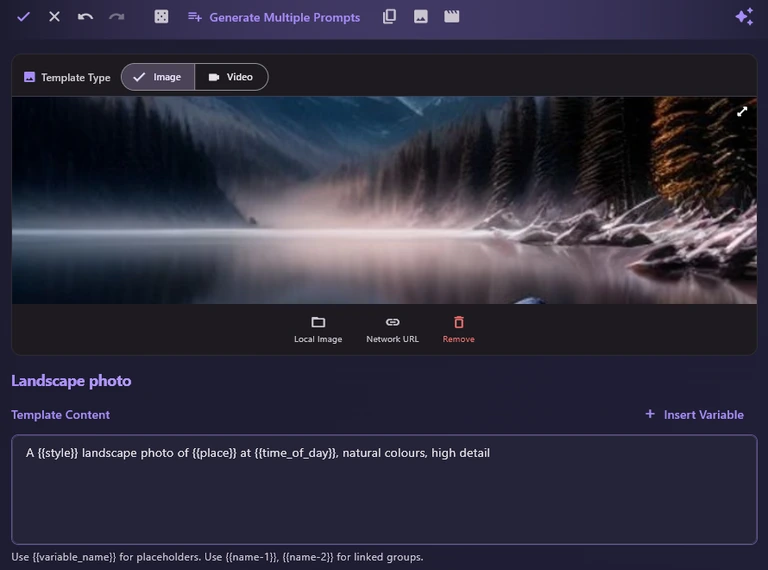Redo the undone edit
768x570 pixels.
(117, 17)
